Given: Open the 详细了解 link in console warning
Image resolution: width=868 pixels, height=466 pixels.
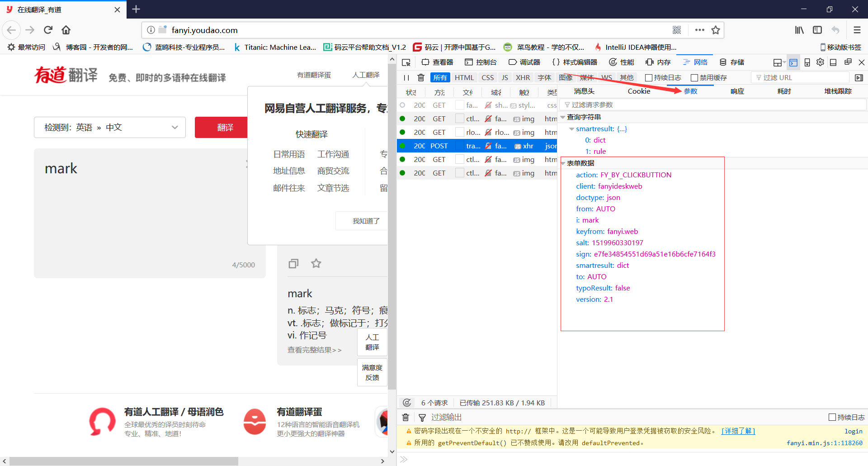Looking at the screenshot, I should [x=738, y=431].
